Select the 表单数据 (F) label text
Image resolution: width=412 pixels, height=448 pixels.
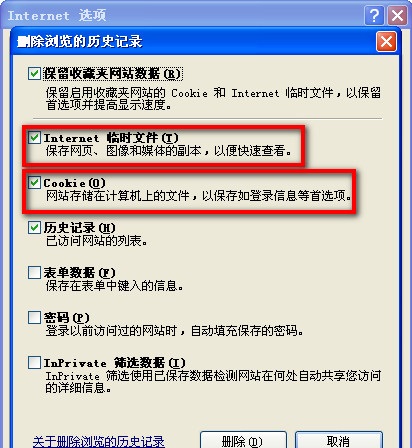(x=79, y=273)
